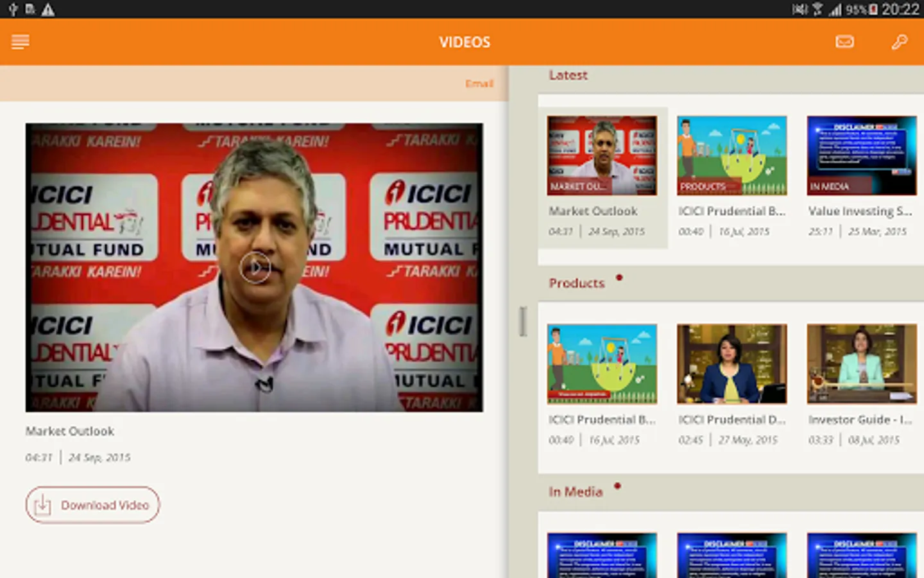Open Value Investing S... video thumbnail
The width and height of the screenshot is (924, 578).
click(861, 155)
